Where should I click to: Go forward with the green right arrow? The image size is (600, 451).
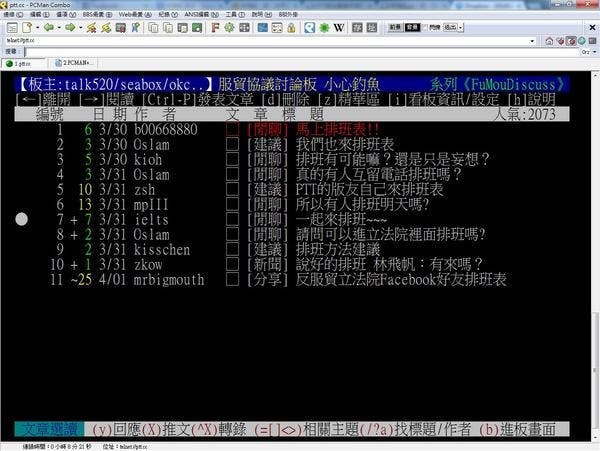tap(70, 28)
